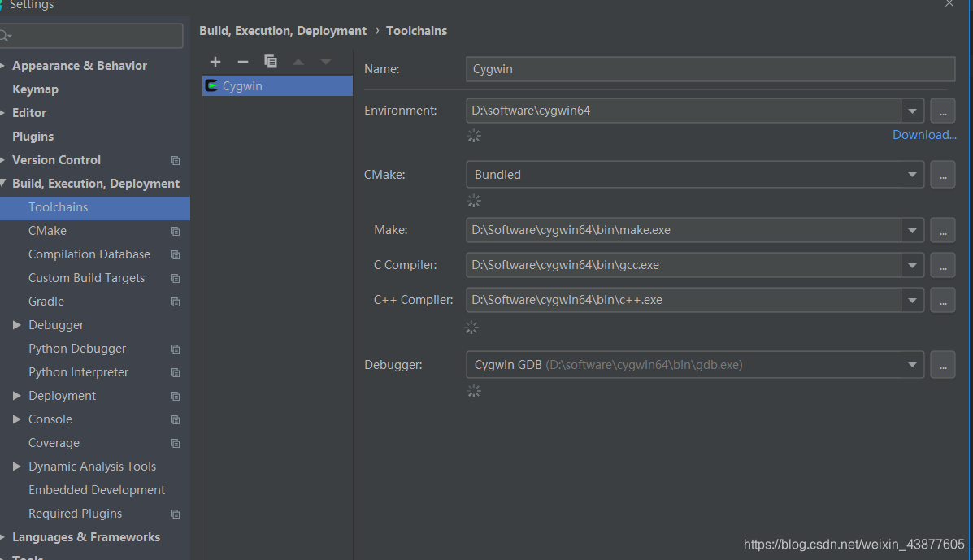
Task: Open Version Control settings
Action: 56,160
